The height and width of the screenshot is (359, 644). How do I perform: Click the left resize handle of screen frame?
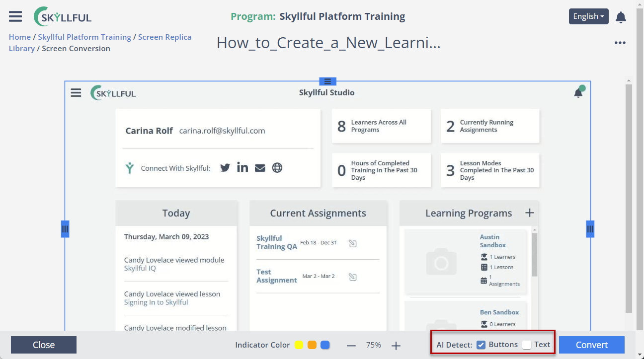point(65,229)
